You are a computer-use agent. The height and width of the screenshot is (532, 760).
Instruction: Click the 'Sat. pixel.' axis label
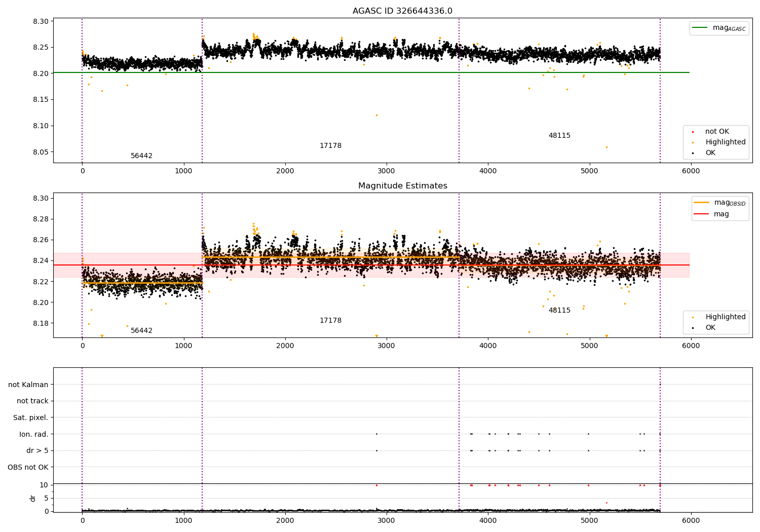31,418
